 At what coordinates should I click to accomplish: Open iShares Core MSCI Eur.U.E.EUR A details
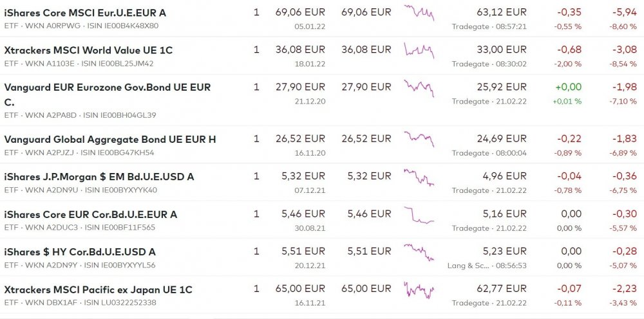(x=85, y=13)
